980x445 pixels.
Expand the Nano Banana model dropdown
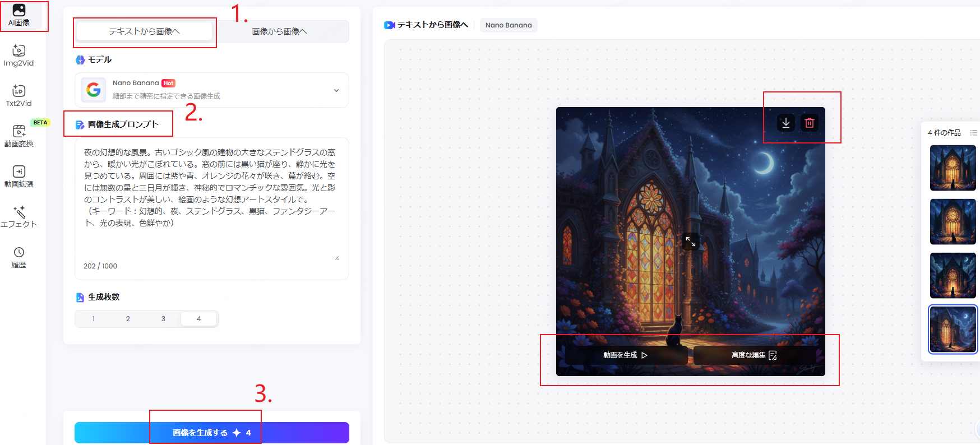click(x=212, y=90)
